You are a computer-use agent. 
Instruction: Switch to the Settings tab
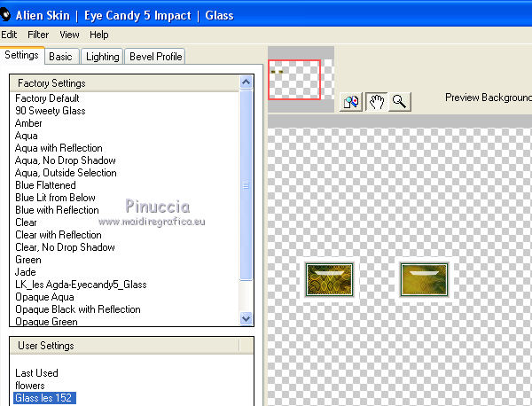(21, 55)
